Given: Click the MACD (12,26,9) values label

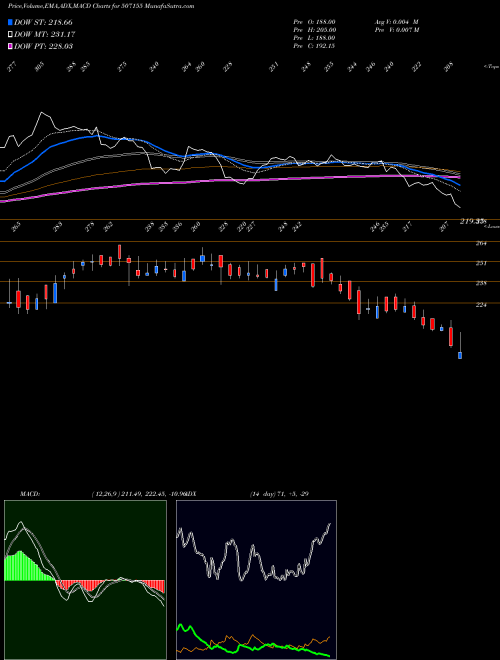Looking at the screenshot, I should [x=139, y=494].
